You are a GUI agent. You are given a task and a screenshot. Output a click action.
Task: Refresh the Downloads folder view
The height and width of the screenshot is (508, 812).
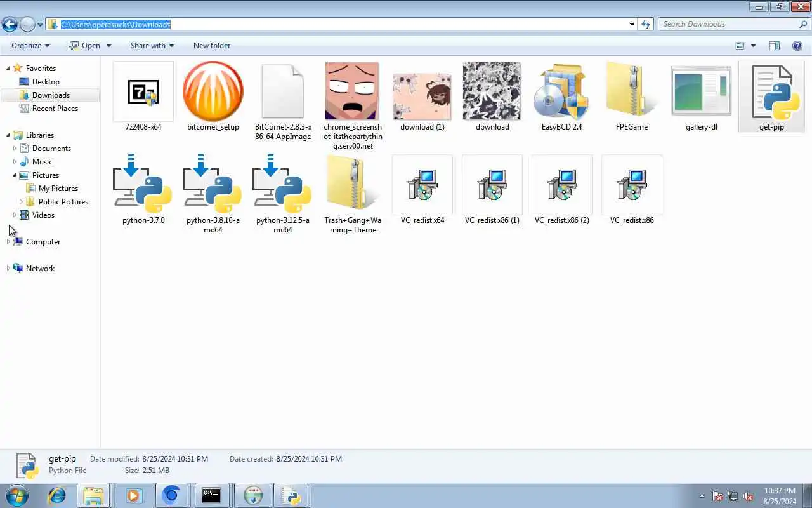click(646, 24)
